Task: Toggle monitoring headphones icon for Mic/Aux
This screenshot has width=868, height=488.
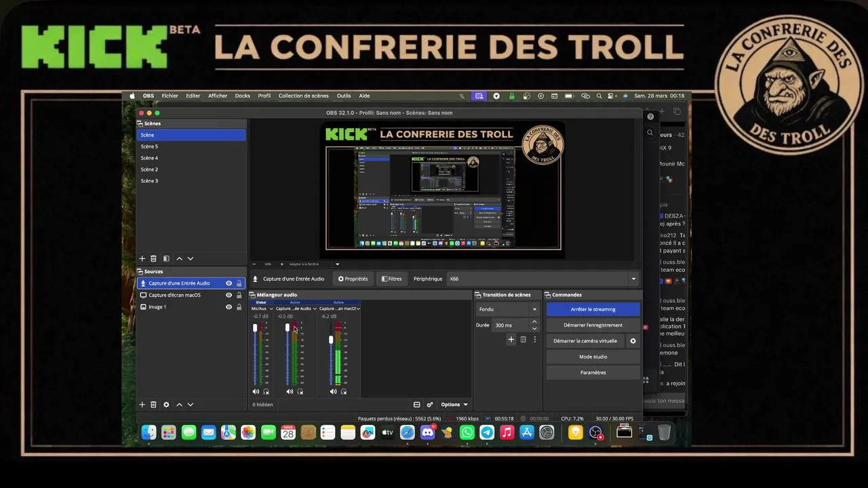Action: pyautogui.click(x=266, y=392)
